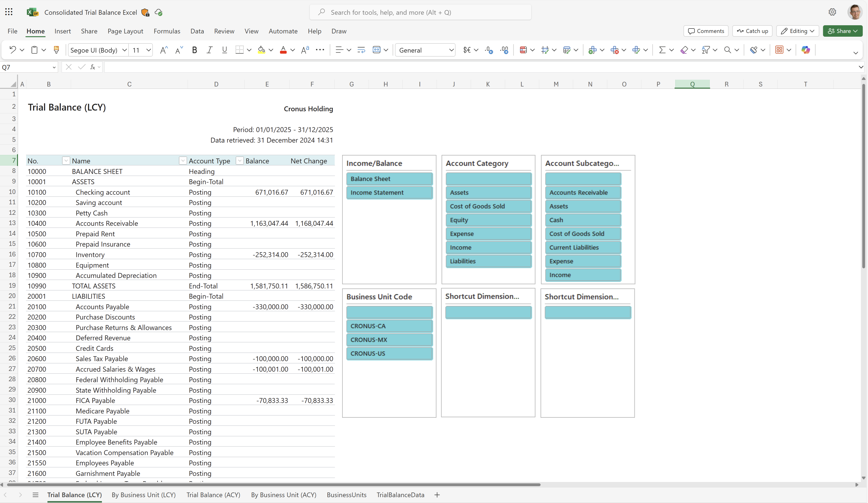The height and width of the screenshot is (503, 868).
Task: Click the Name Box input field
Action: coord(29,67)
